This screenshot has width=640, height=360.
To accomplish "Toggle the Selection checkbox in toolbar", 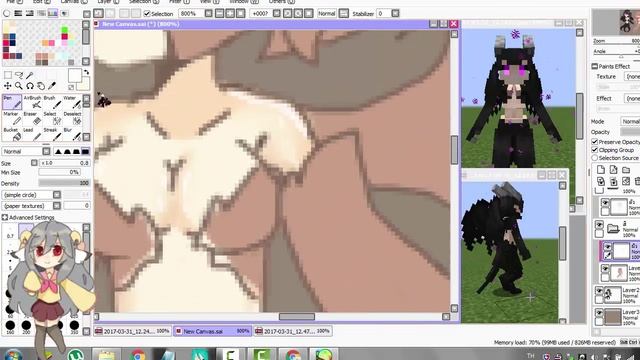I will click(147, 14).
